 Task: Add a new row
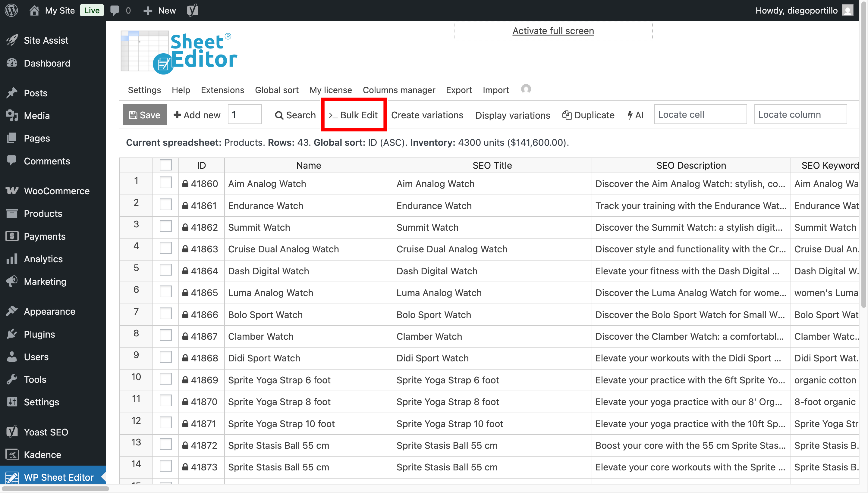pos(197,115)
